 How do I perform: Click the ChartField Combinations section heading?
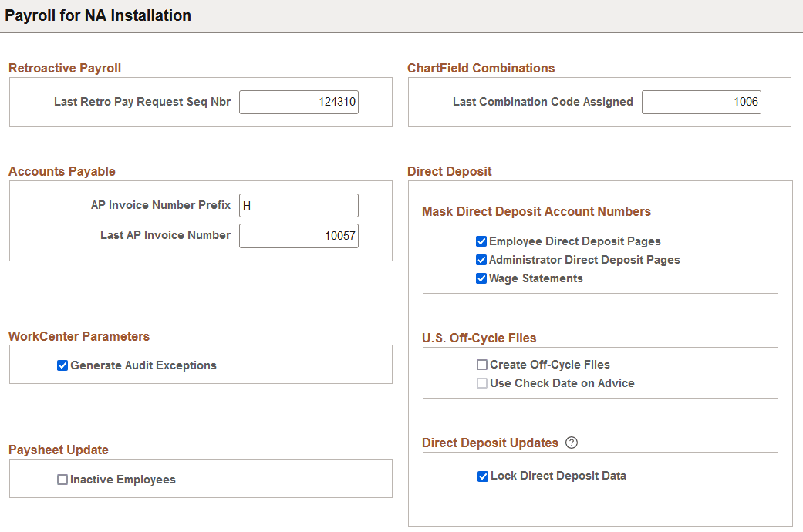pos(481,68)
